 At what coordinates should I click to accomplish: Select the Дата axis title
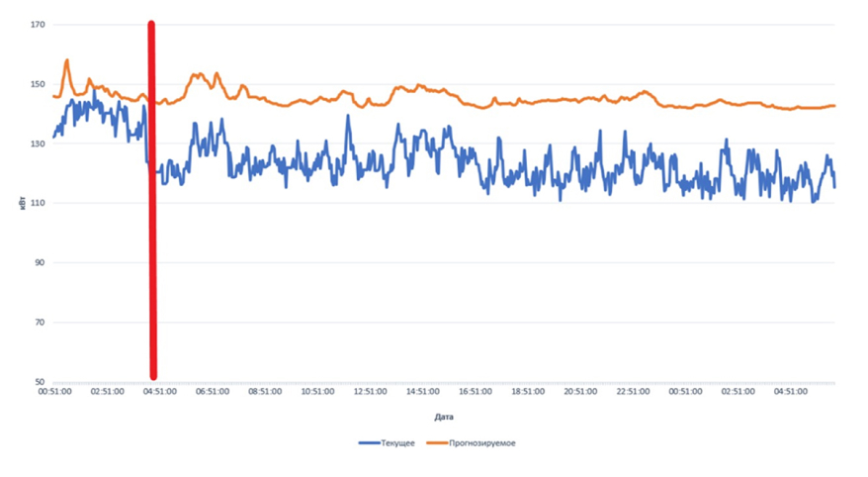click(x=444, y=417)
